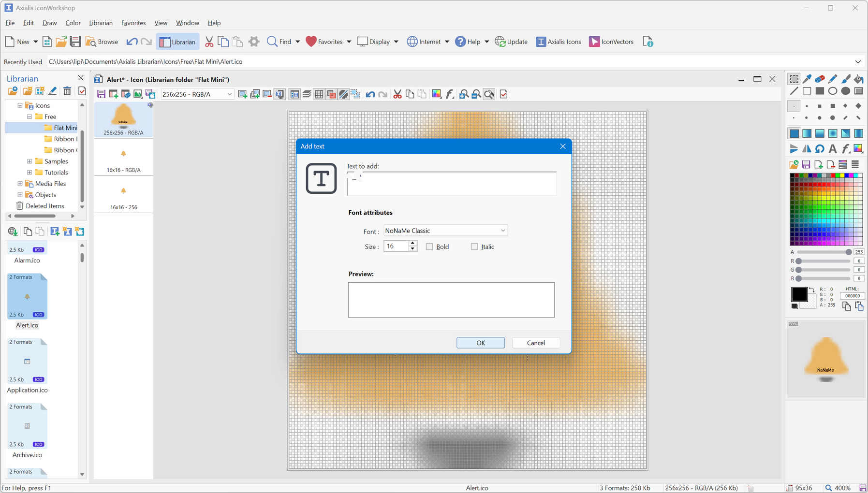The height and width of the screenshot is (493, 868).
Task: Click the zoom in magnifier in editor toolbar
Action: coord(464,94)
